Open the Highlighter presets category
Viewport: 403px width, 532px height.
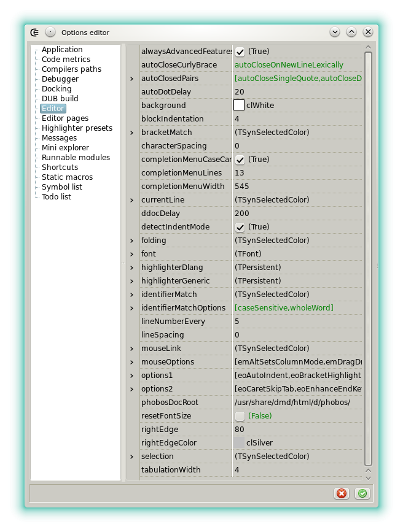pos(77,128)
